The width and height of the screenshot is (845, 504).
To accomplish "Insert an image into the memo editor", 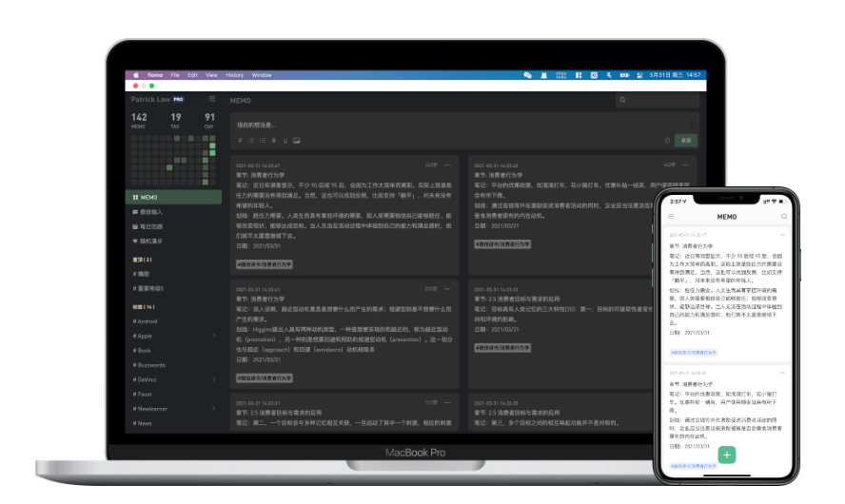I will coord(297,141).
